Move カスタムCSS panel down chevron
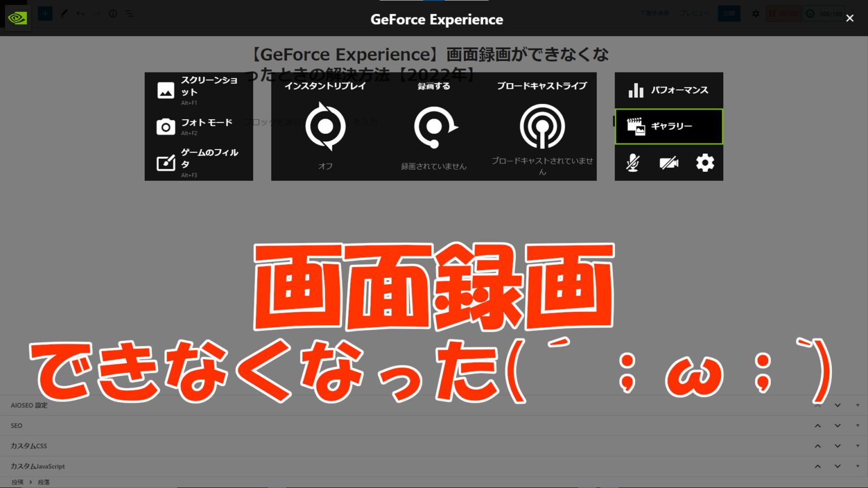Image resolution: width=868 pixels, height=488 pixels. coord(837,446)
